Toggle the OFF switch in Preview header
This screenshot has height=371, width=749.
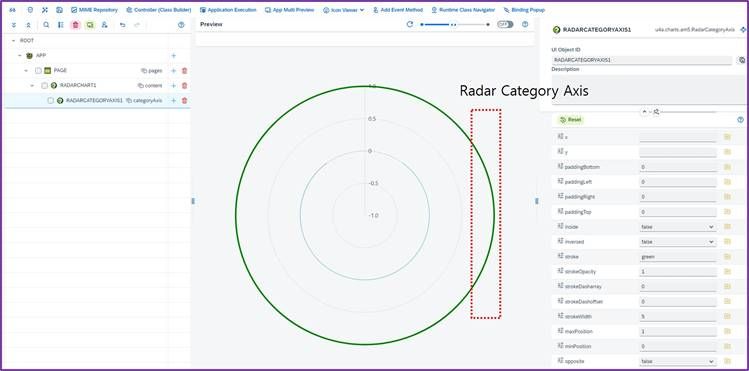505,24
